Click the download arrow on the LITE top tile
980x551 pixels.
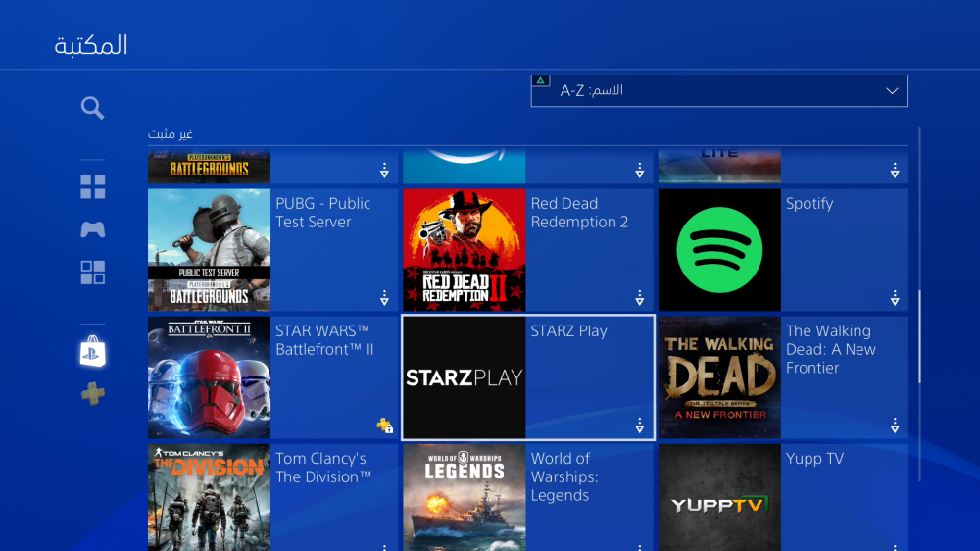click(x=895, y=171)
